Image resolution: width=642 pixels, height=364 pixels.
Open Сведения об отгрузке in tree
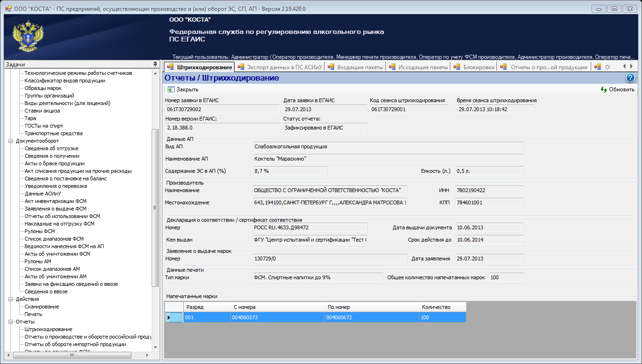tap(51, 148)
